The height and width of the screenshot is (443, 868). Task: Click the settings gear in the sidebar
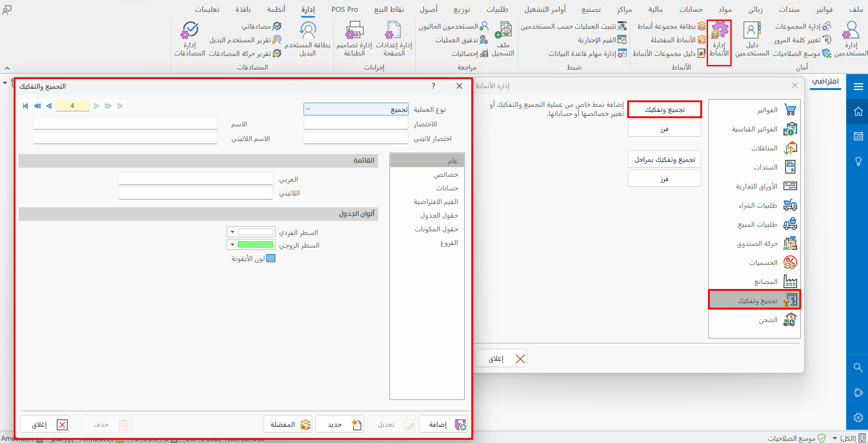[858, 418]
